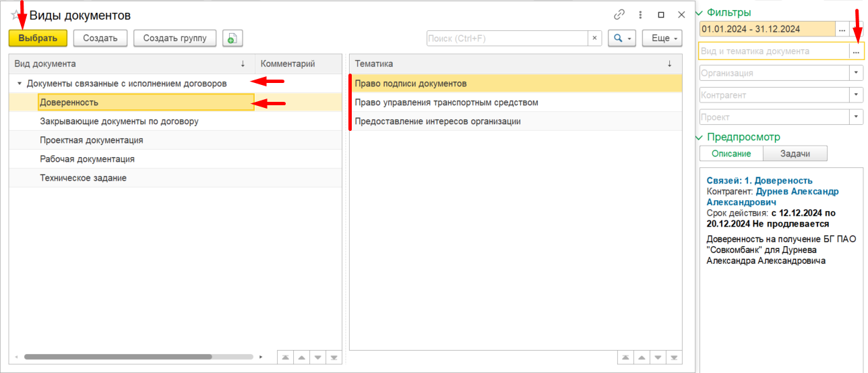This screenshot has width=868, height=373.
Task: Click the yellow Выбрать button
Action: click(38, 38)
